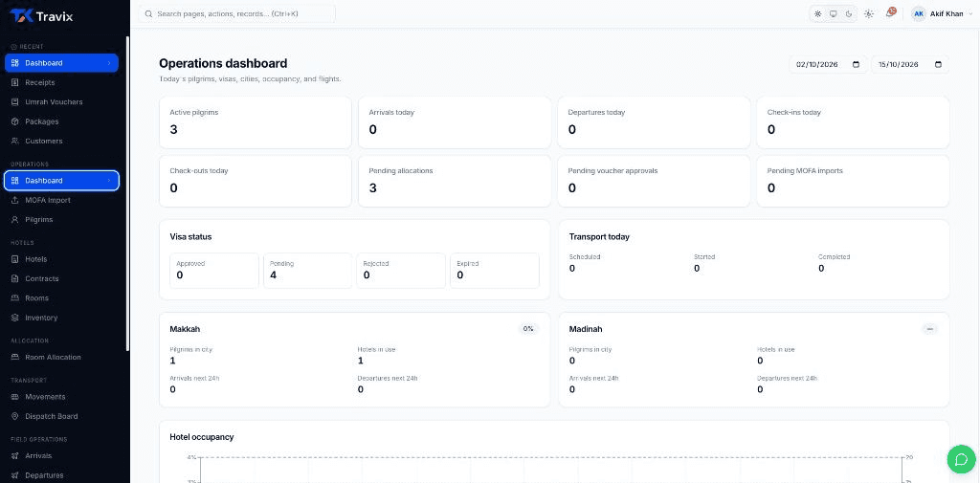Click the Scheduled transport count label

pyautogui.click(x=585, y=257)
